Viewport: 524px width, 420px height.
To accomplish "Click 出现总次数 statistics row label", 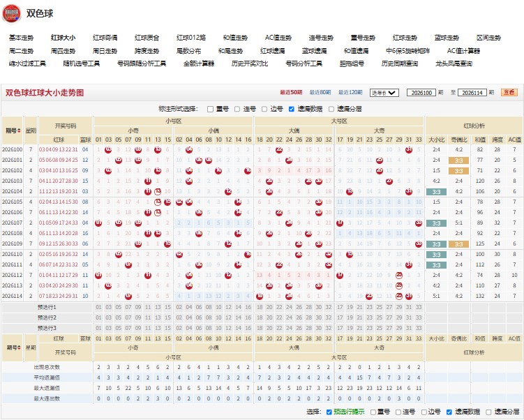I will click(x=47, y=367).
